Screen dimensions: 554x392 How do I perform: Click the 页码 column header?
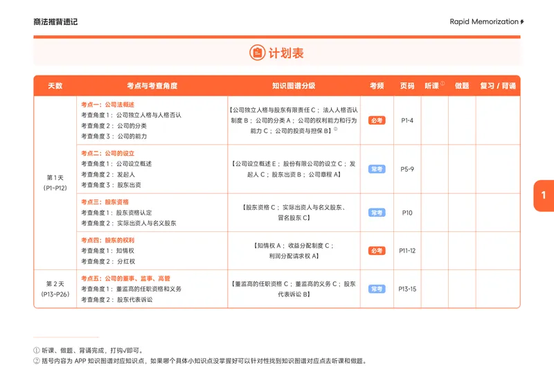coord(407,86)
